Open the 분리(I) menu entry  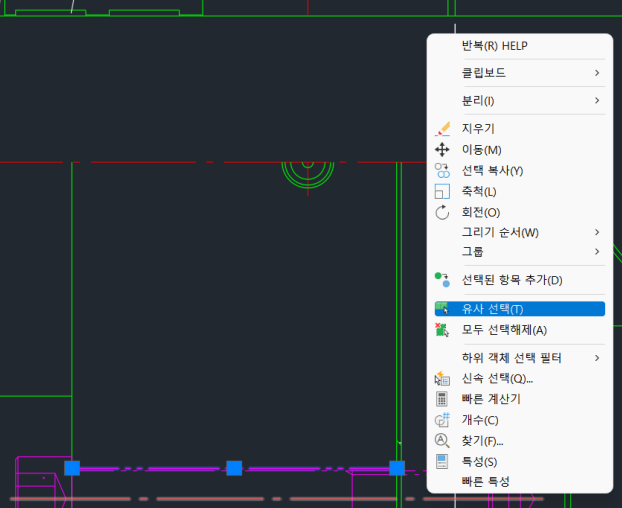click(520, 101)
